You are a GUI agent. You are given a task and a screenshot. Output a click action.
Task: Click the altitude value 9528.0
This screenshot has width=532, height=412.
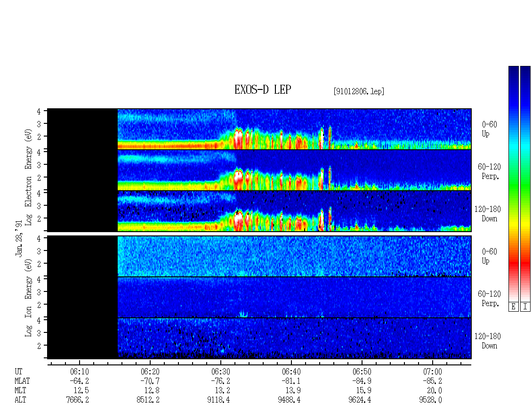[x=431, y=400]
